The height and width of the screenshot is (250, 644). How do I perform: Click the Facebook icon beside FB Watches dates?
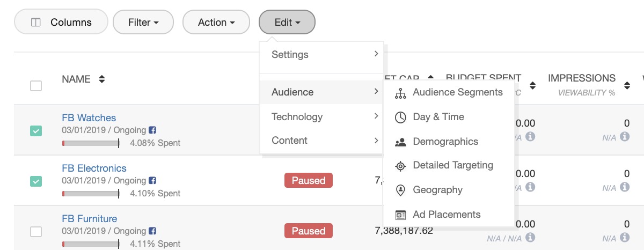[152, 130]
